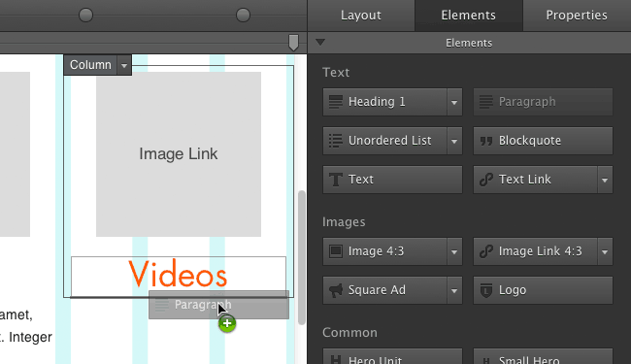This screenshot has height=364, width=631.
Task: Add a Small Hero element
Action: pyautogui.click(x=543, y=357)
